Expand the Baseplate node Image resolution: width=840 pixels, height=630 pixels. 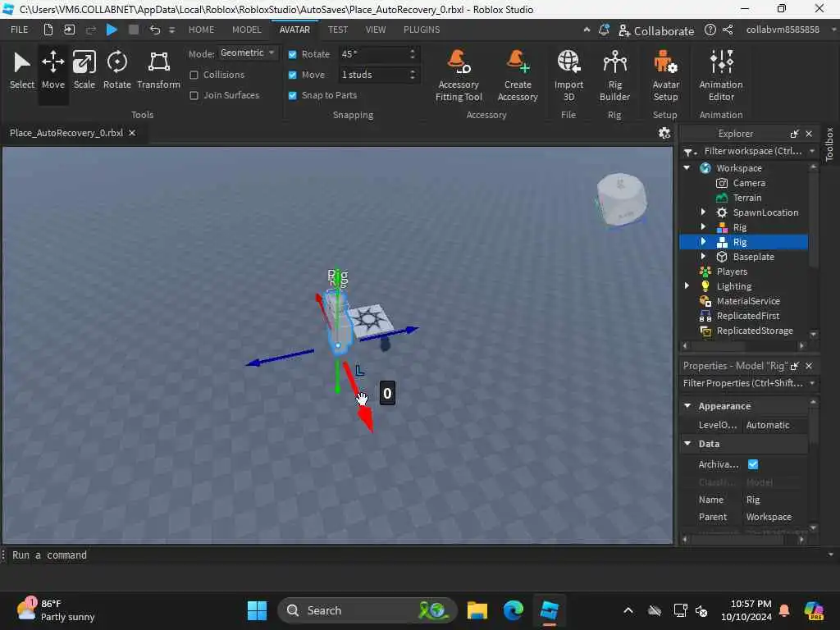point(703,257)
